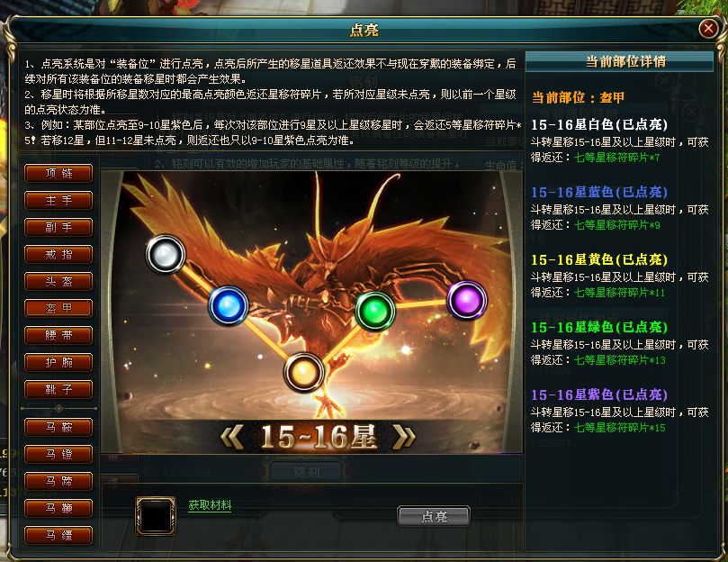
Task: Choose the 戒指 slot
Action: pos(58,254)
